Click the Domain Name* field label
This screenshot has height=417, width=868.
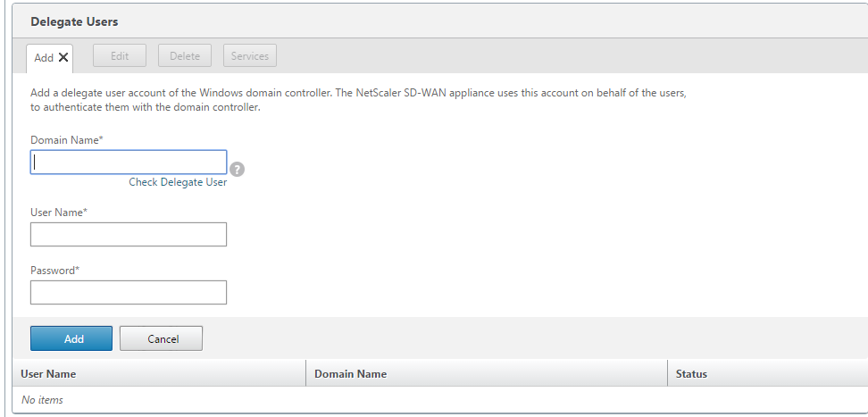67,140
